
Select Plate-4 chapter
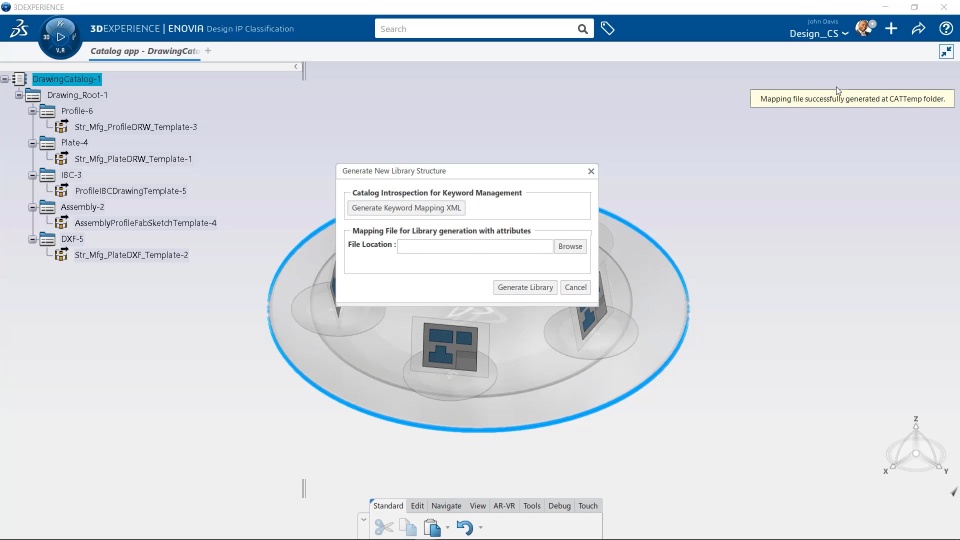pos(75,143)
